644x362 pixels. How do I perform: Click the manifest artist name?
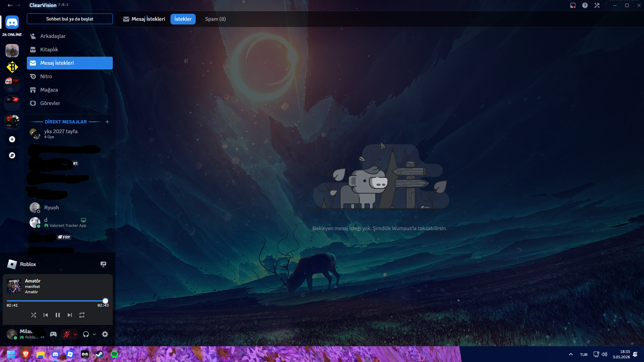click(32, 287)
